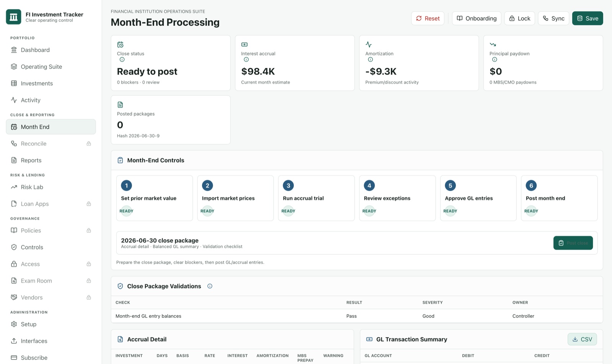Click the Ready to post status text
Screen dimensions: 612x364
(147, 71)
